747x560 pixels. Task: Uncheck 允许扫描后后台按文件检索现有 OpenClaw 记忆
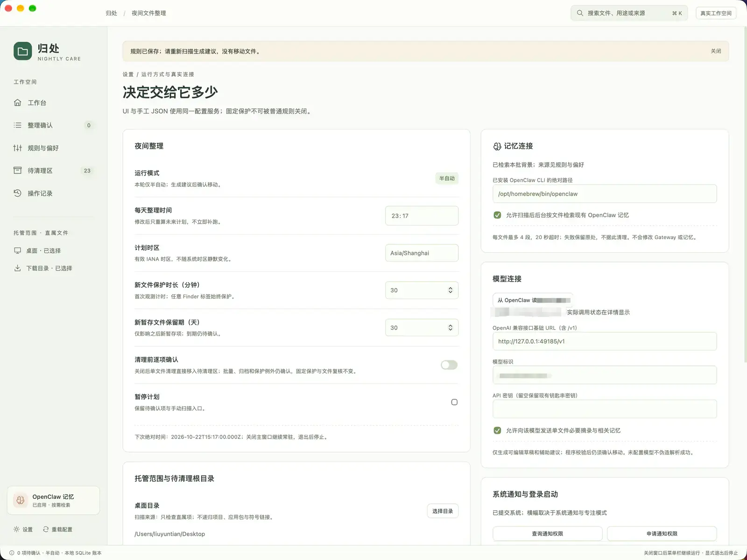(497, 215)
